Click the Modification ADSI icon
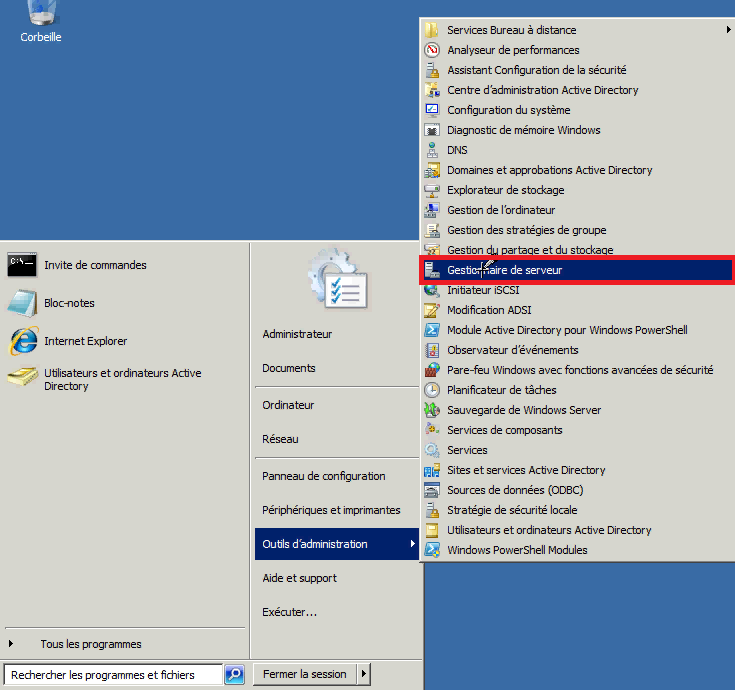Image resolution: width=735 pixels, height=690 pixels. (432, 310)
